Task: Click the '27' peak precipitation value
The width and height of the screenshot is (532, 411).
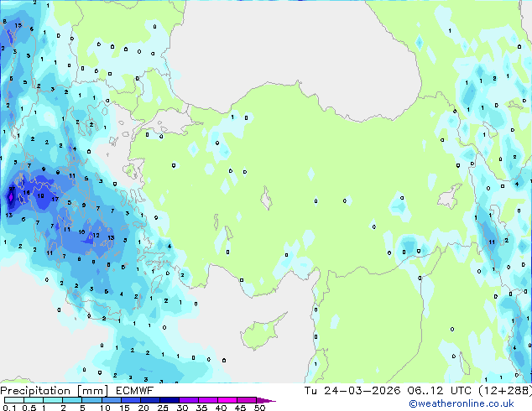Action: [12, 190]
